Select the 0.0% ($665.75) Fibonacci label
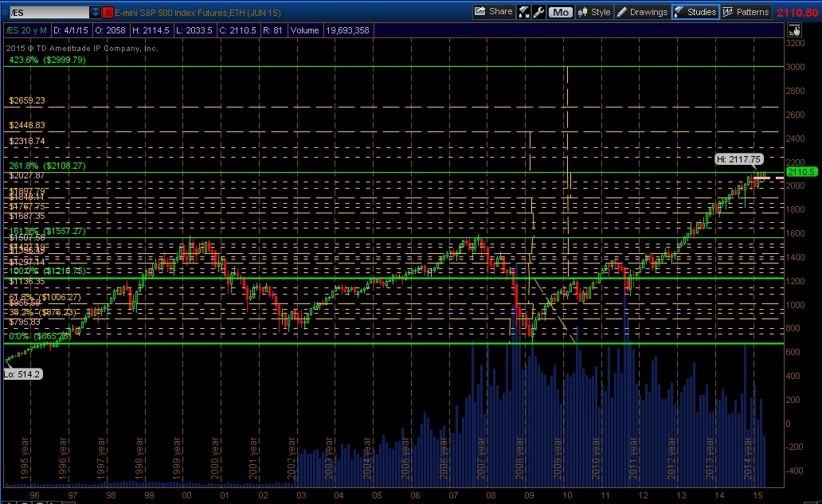 [x=40, y=336]
